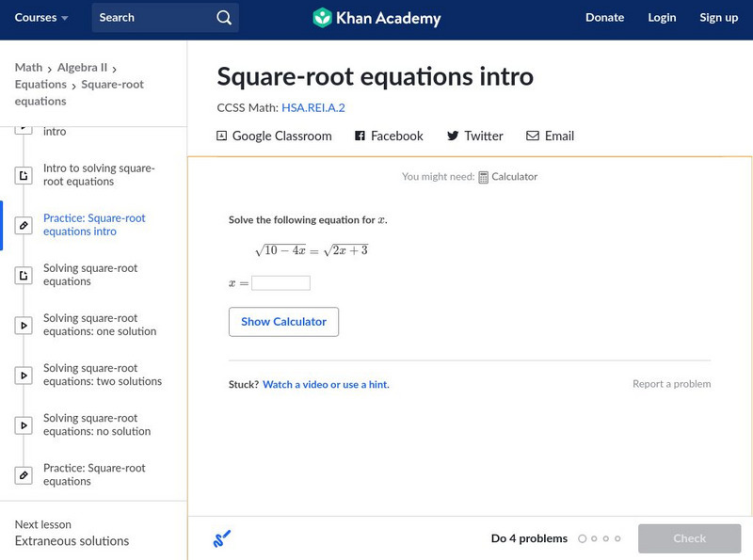Click the play icon beside 'Solving square-root equations: one solution'
The width and height of the screenshot is (753, 560).
coord(24,324)
